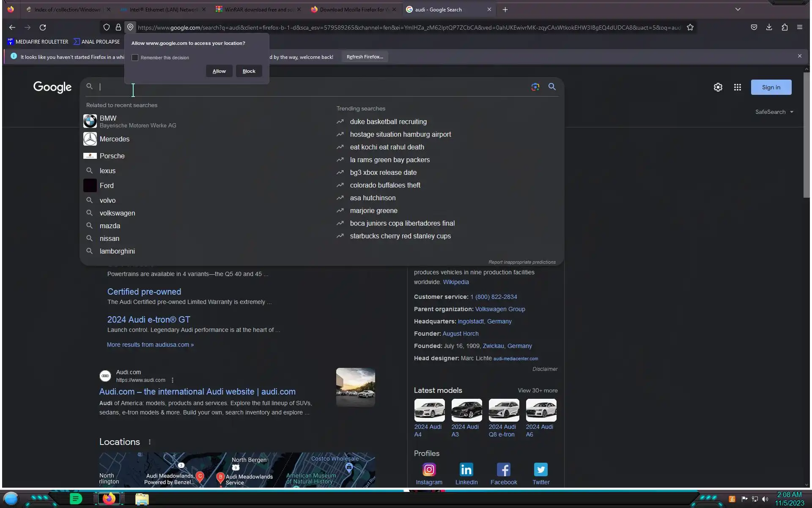Viewport: 812px width, 508px height.
Task: Check the Remember this decision checkbox
Action: pyautogui.click(x=135, y=58)
